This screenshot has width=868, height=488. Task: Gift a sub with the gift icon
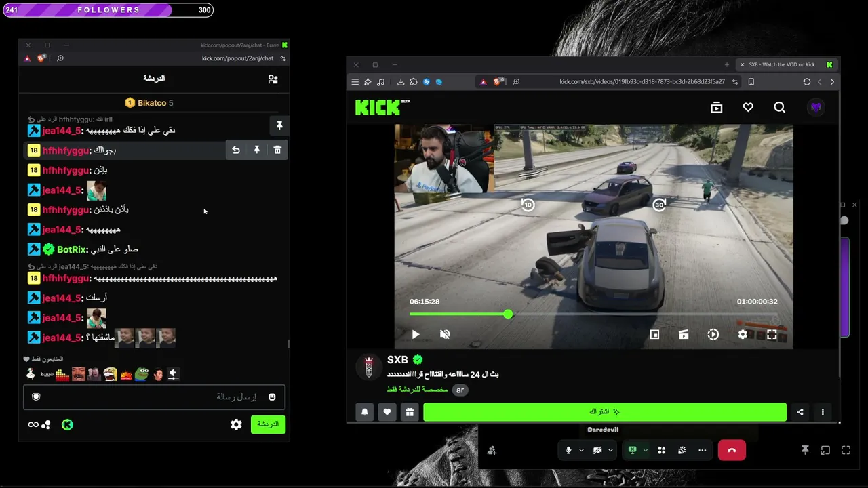(x=410, y=412)
